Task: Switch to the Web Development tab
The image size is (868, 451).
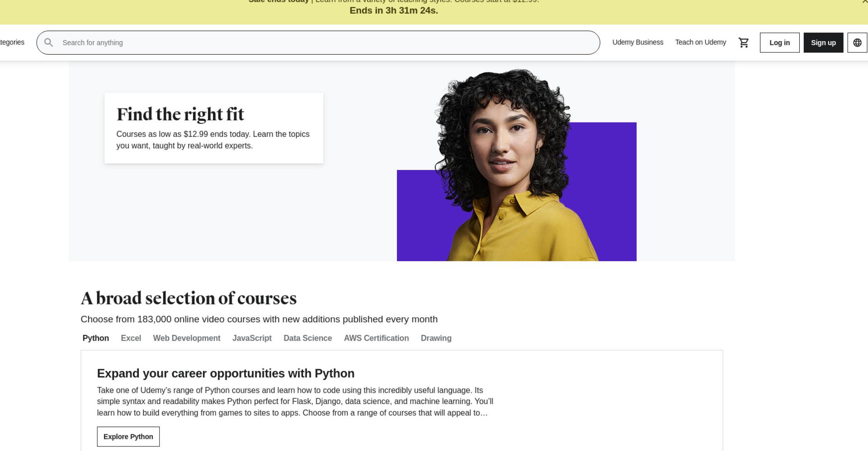Action: point(187,338)
